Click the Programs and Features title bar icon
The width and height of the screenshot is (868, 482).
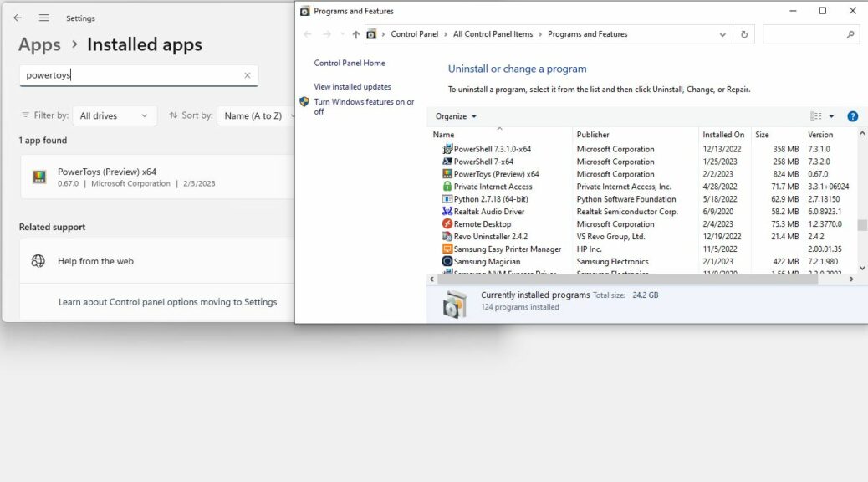[x=304, y=11]
